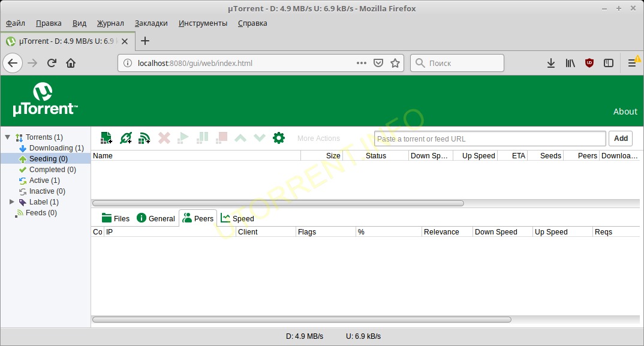Screen dimensions: 644x346
Task: Open the Firefox hamburger menu
Action: tap(632, 63)
